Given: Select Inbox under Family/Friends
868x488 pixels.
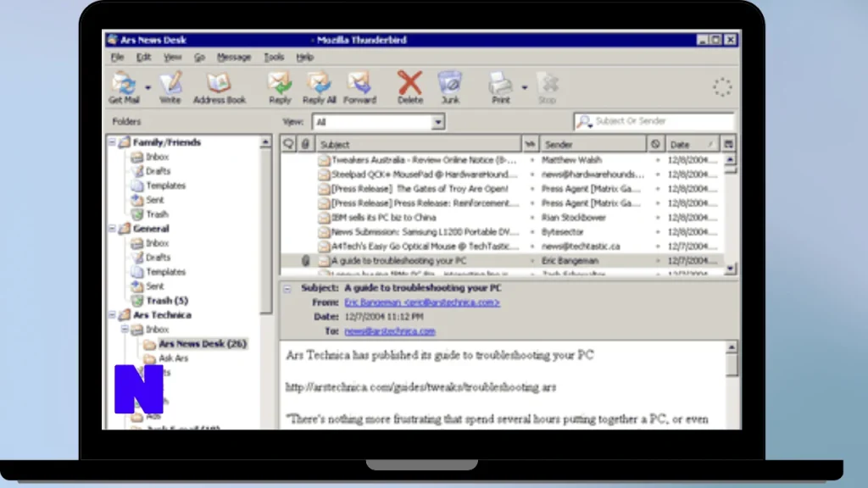Looking at the screenshot, I should (x=157, y=157).
